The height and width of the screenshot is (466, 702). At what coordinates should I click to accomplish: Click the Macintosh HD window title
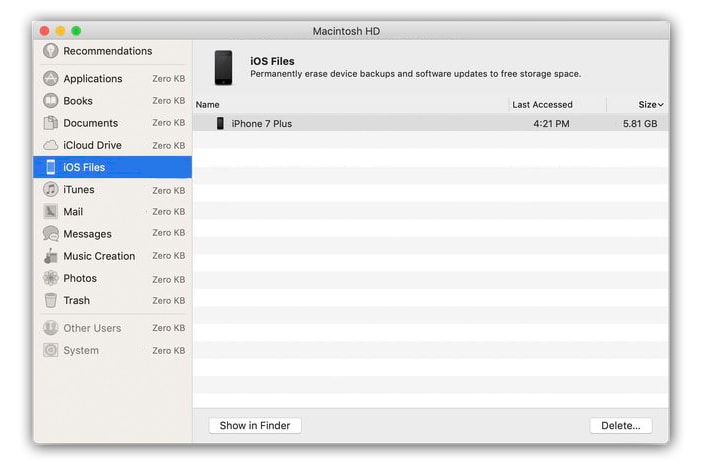click(x=346, y=31)
